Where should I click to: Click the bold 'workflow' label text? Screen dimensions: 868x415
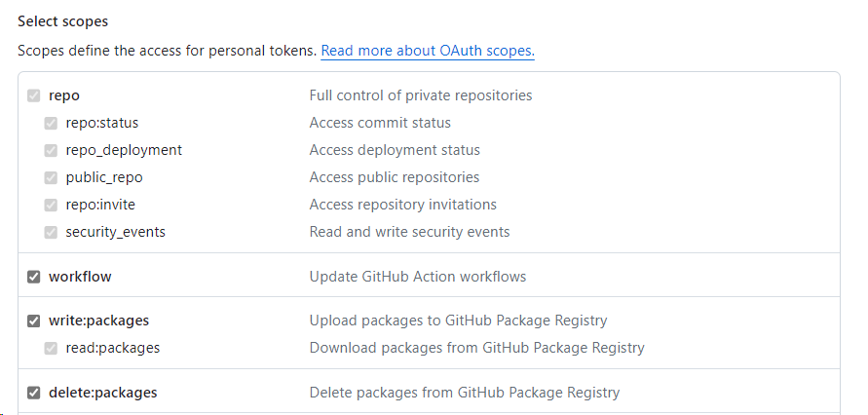click(80, 277)
